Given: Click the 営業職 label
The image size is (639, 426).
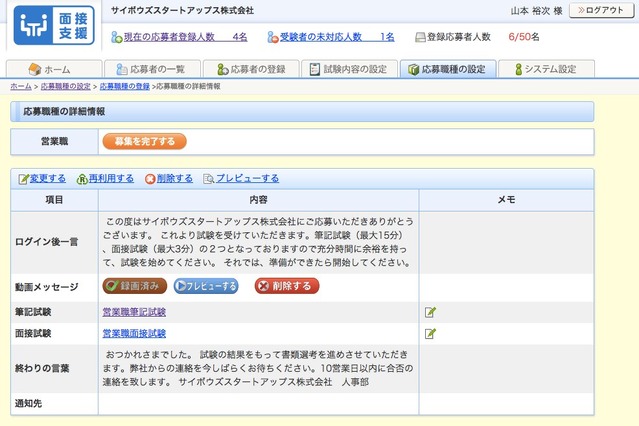Looking at the screenshot, I should (54, 141).
